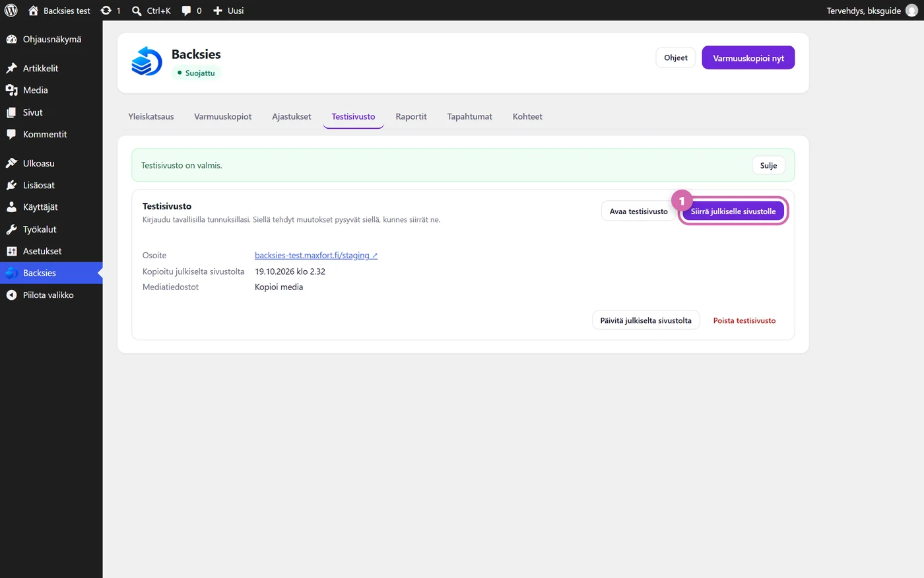Open the Lisäosat plugin icon
This screenshot has width=924, height=578.
coord(11,185)
